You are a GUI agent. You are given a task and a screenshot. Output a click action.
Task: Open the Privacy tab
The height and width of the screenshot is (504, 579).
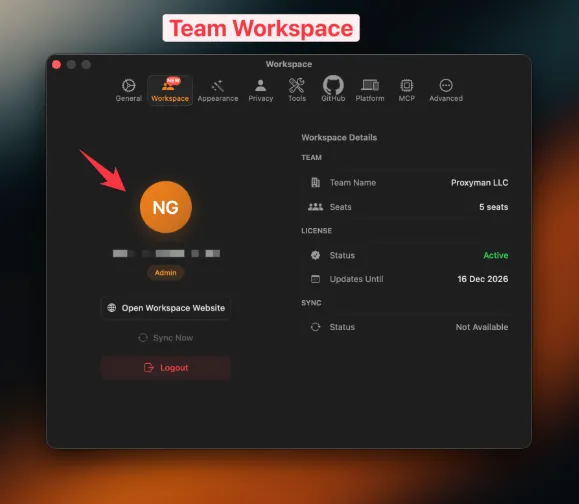261,90
